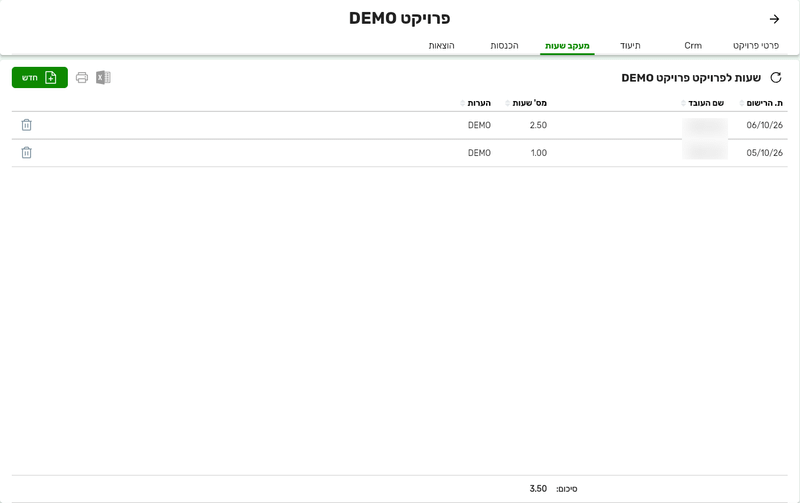Print the hours table
This screenshot has height=503, width=800.
82,78
